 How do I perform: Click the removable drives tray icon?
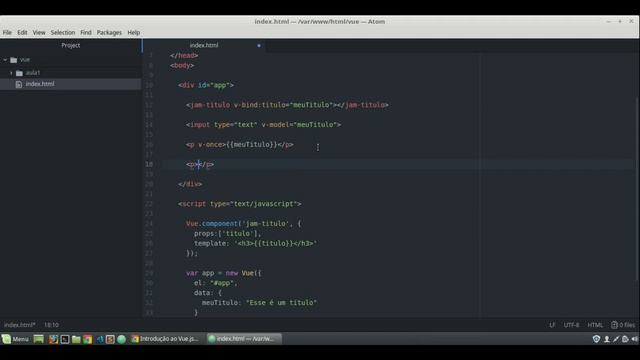[625, 339]
